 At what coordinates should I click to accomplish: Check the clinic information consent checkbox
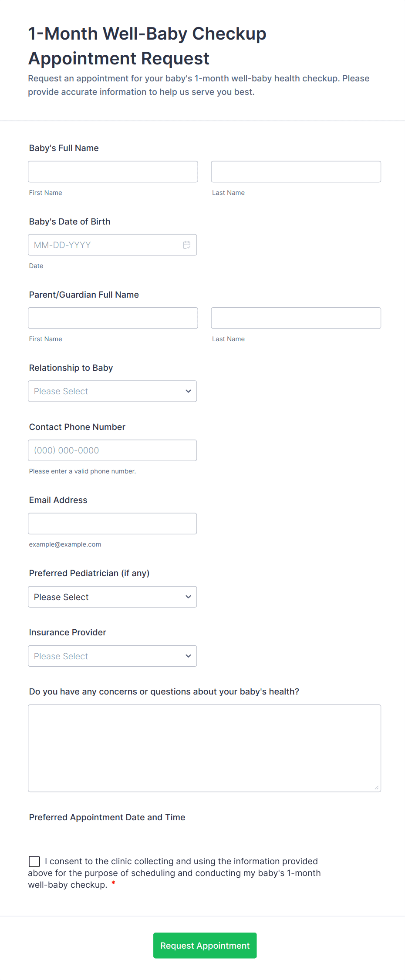34,861
